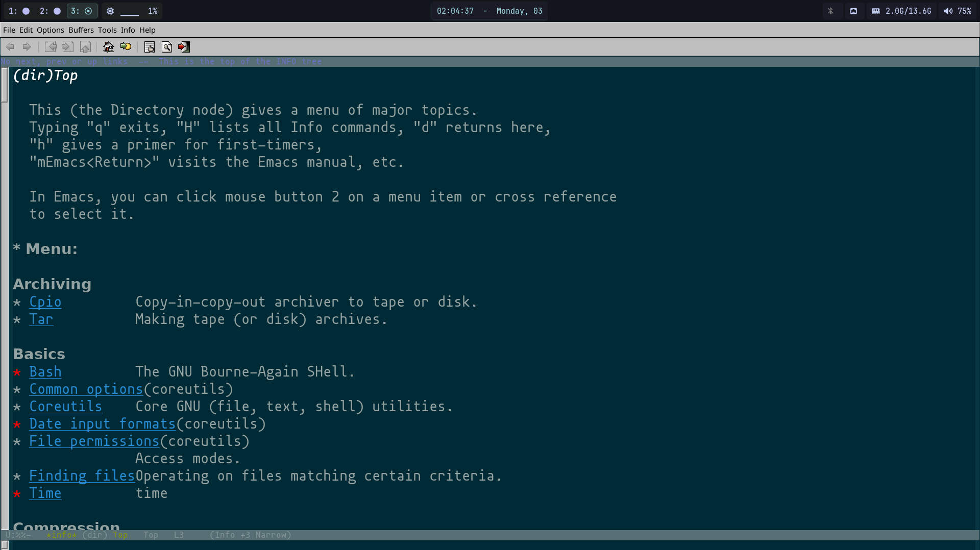Click the Exit Info door icon
Image resolution: width=980 pixels, height=550 pixels.
pyautogui.click(x=184, y=47)
